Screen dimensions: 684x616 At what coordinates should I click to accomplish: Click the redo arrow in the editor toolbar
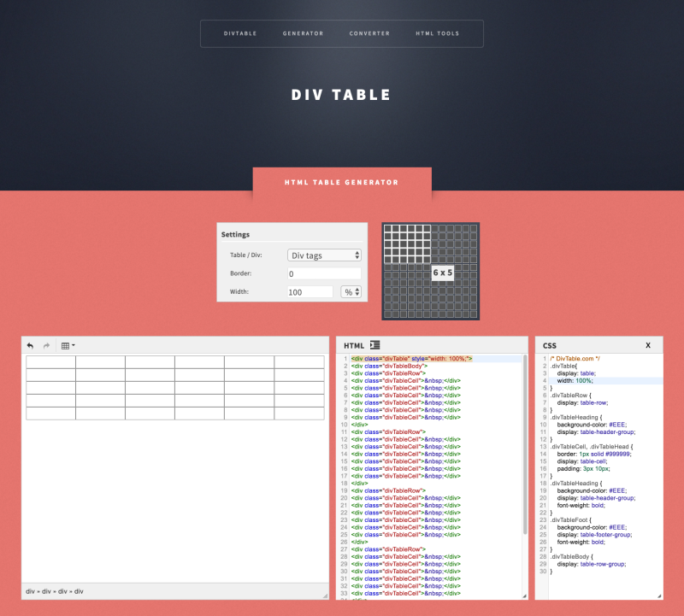[x=46, y=346]
